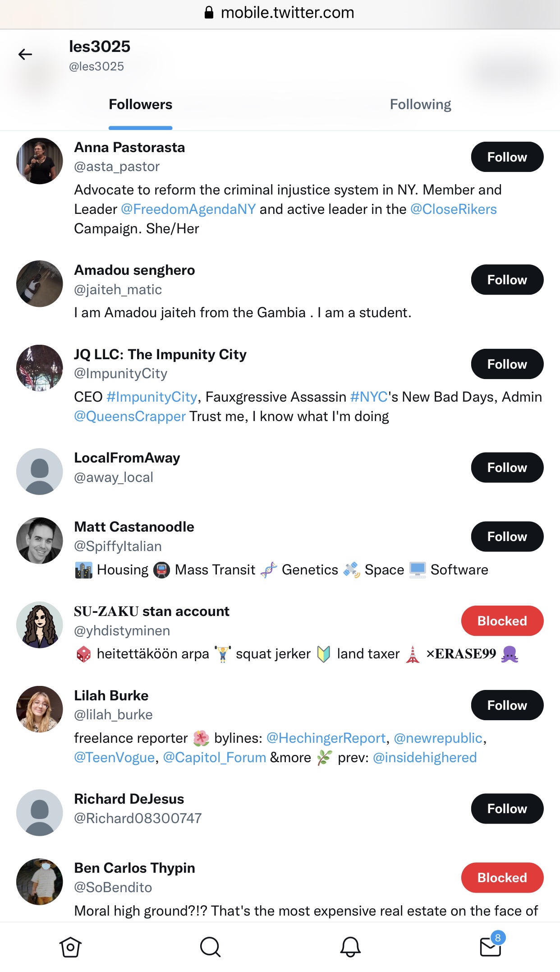Open the #ImpunityCity hashtag link
Screen dimensions: 560x972
pos(152,397)
